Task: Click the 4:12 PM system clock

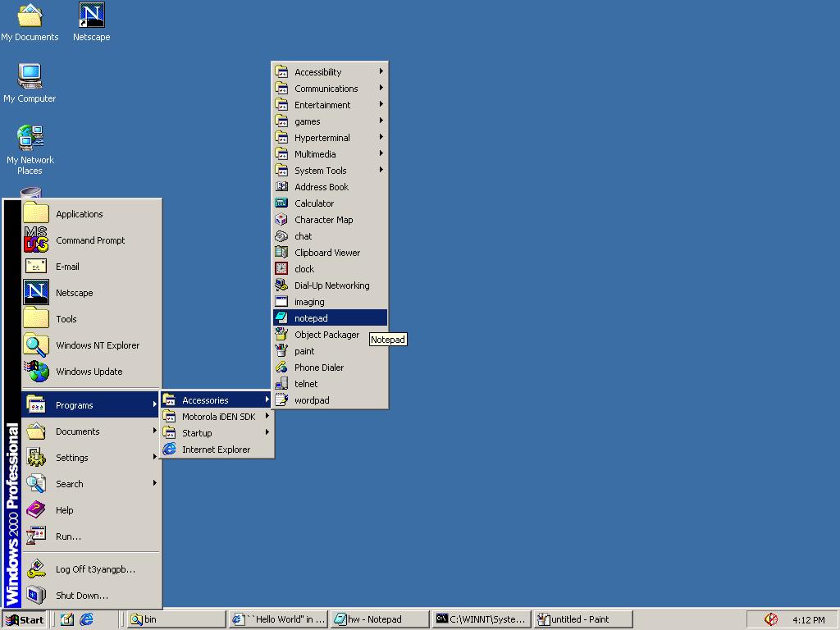Action: coord(808,620)
